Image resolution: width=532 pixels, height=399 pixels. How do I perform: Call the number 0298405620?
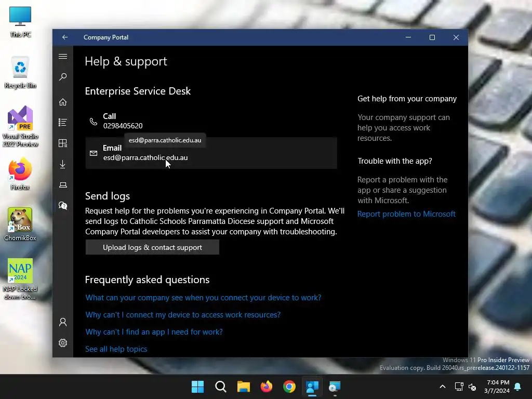coord(123,126)
